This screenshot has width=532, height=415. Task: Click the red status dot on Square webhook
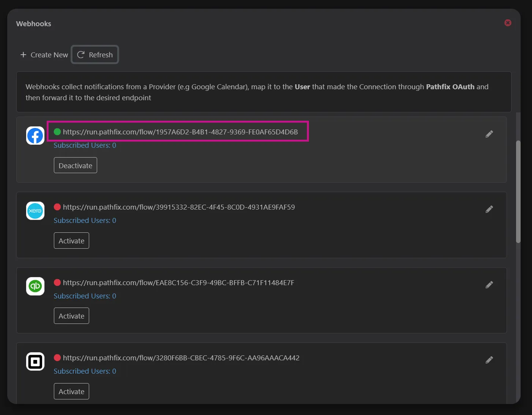tap(57, 358)
